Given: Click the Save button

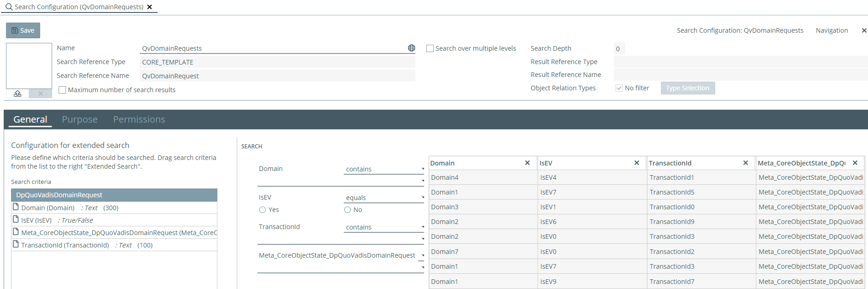Looking at the screenshot, I should 23,30.
